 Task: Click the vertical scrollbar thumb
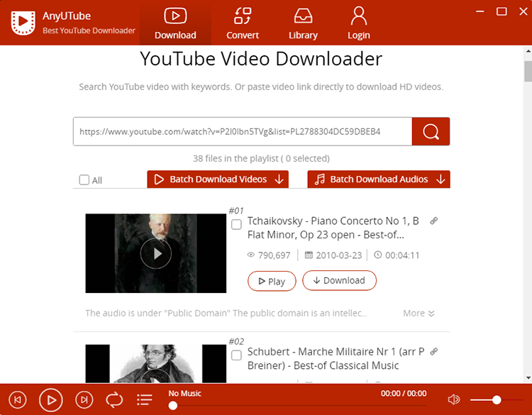528,71
